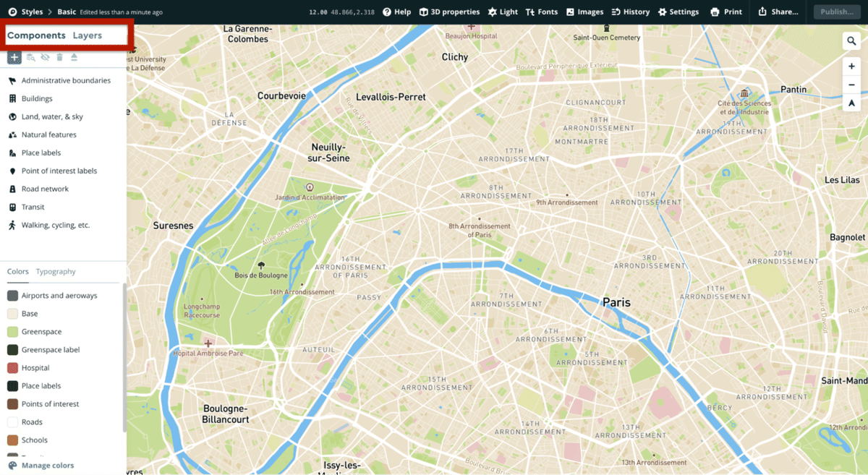This screenshot has width=868, height=475.
Task: Open 3D properties from the top bar
Action: pos(449,12)
